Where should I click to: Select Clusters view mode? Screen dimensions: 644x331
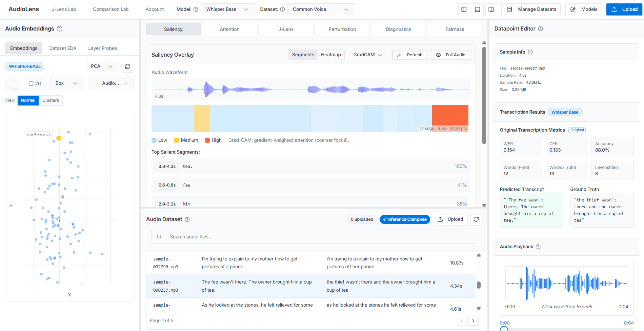(x=51, y=100)
